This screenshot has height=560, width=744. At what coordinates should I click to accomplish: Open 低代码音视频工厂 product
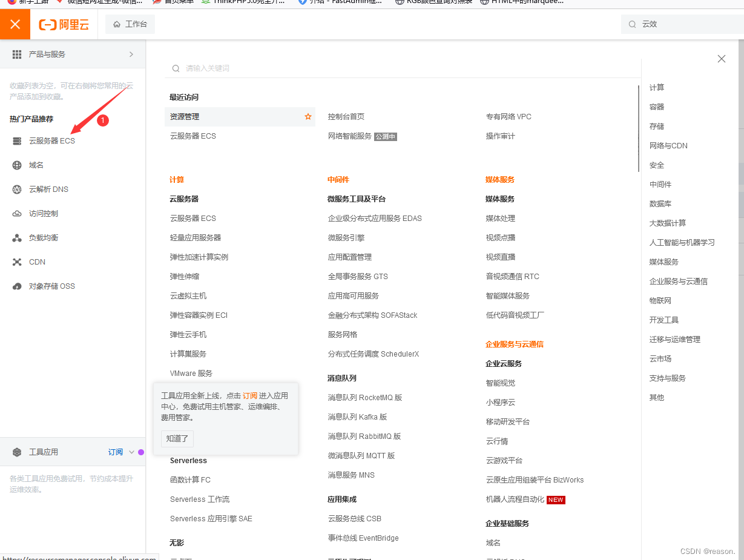[515, 315]
